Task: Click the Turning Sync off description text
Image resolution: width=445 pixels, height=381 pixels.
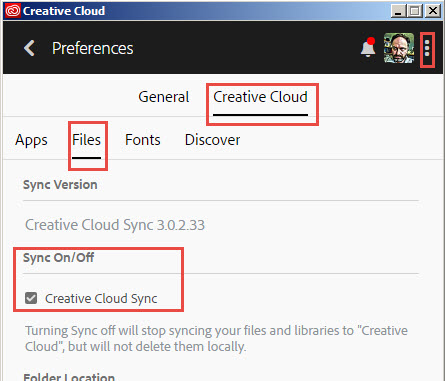Action: pyautogui.click(x=216, y=338)
